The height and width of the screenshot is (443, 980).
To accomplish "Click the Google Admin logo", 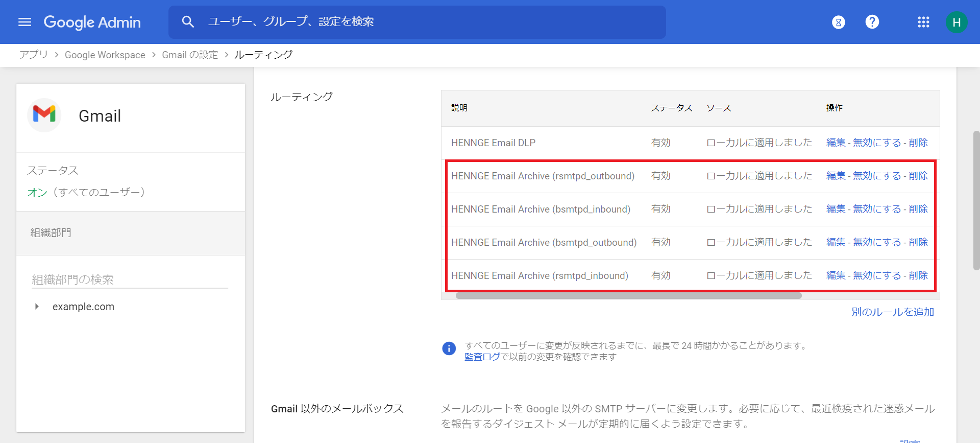I will point(92,22).
